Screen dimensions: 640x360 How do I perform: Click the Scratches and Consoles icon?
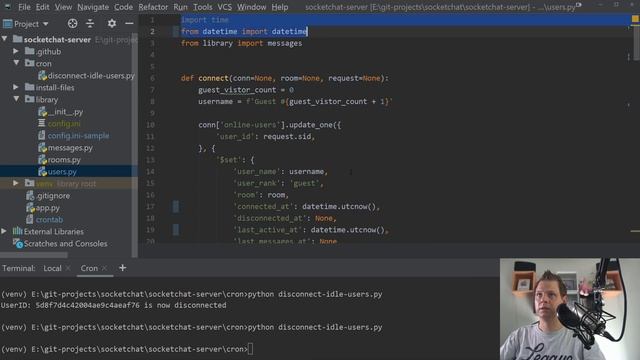click(x=18, y=244)
